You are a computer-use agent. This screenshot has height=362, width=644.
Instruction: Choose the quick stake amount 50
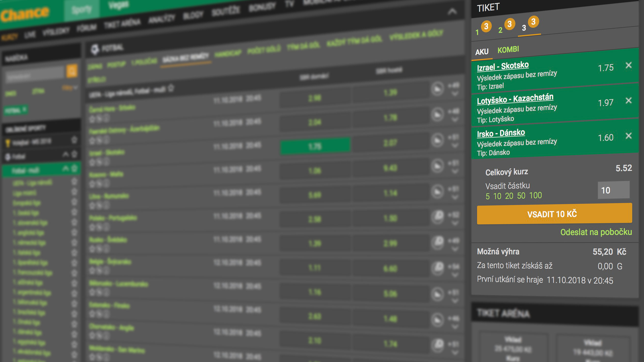pyautogui.click(x=521, y=196)
